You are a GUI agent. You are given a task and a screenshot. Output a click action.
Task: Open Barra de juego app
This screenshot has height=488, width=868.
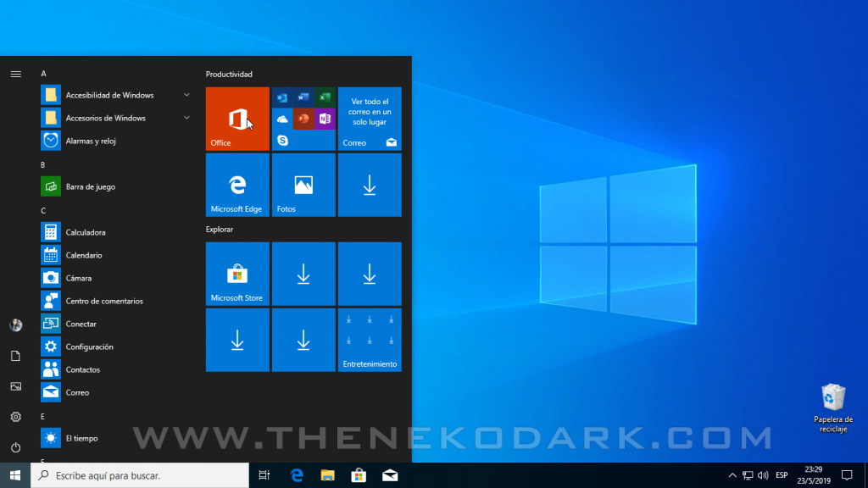coord(115,186)
